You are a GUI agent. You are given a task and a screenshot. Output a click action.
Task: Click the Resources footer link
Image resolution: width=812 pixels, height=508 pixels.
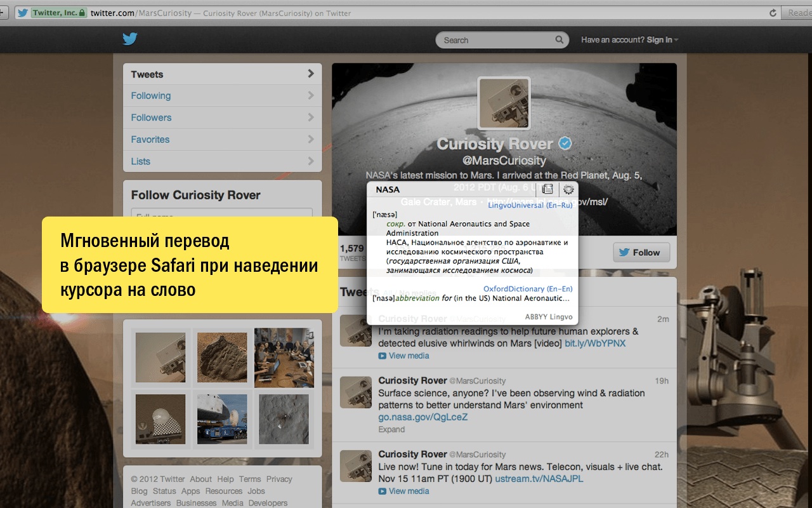pyautogui.click(x=224, y=491)
